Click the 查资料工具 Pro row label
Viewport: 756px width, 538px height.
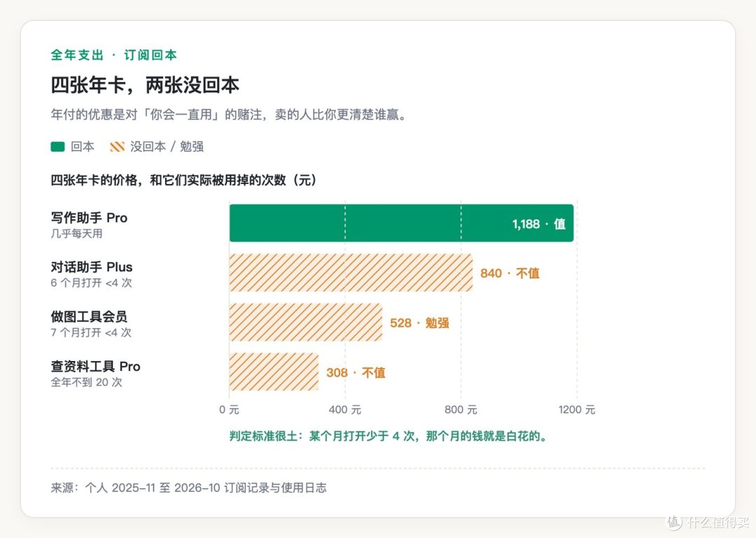[95, 367]
